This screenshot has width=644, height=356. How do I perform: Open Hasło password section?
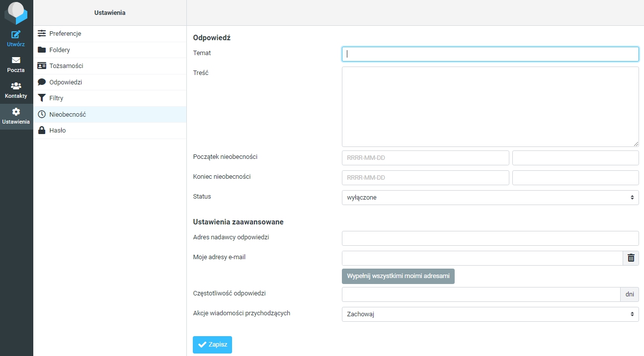pyautogui.click(x=58, y=131)
